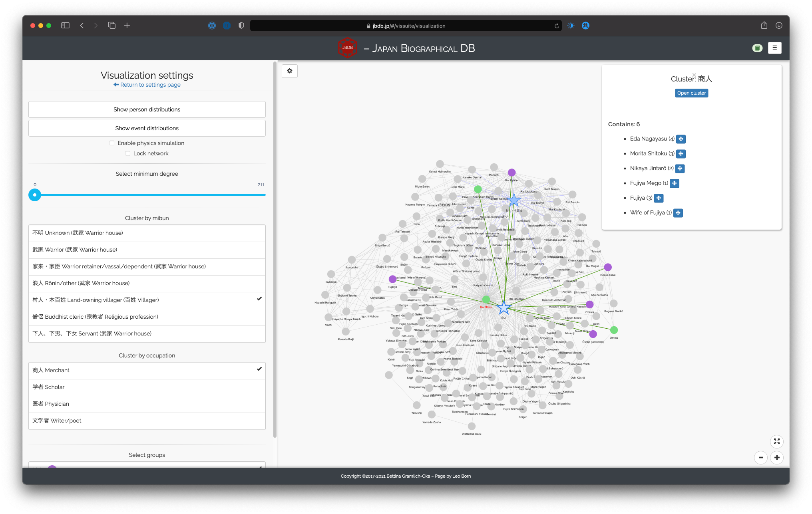Toggle Lock network checkbox
Screen dimensions: 812x514
[x=128, y=153]
